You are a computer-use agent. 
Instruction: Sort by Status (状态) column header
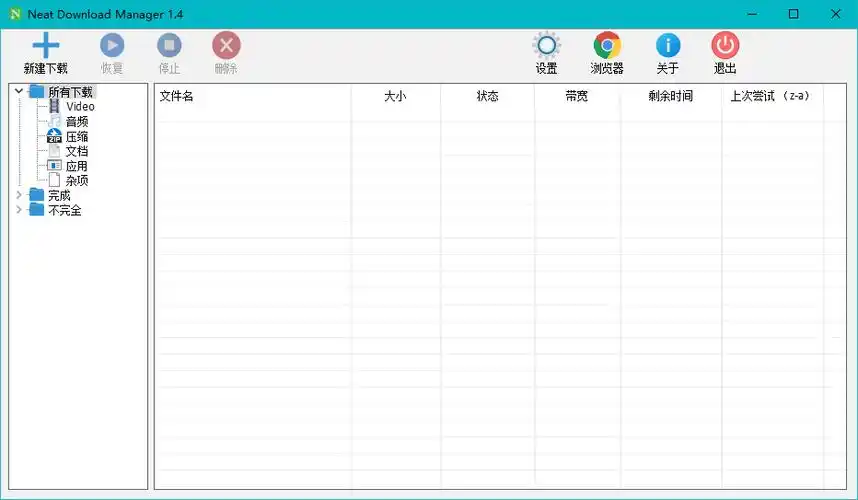click(487, 96)
